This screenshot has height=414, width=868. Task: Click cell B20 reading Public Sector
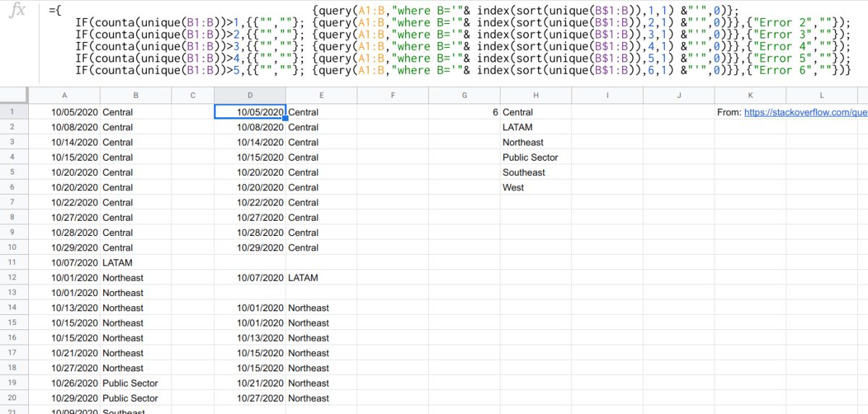(136, 398)
